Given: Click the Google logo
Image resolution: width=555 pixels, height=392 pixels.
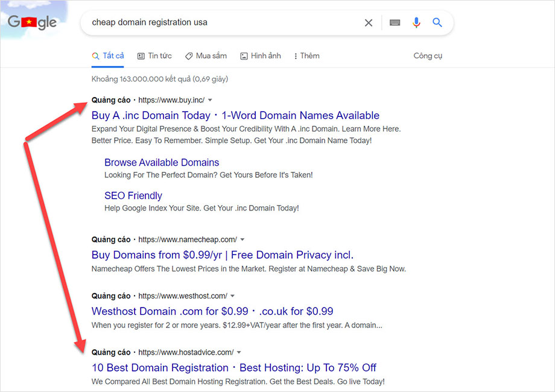Looking at the screenshot, I should tap(31, 22).
